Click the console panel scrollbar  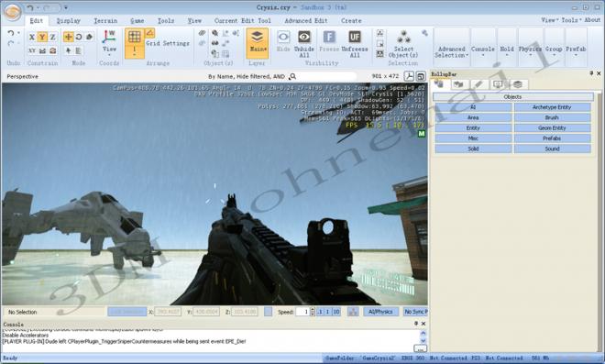click(x=423, y=336)
